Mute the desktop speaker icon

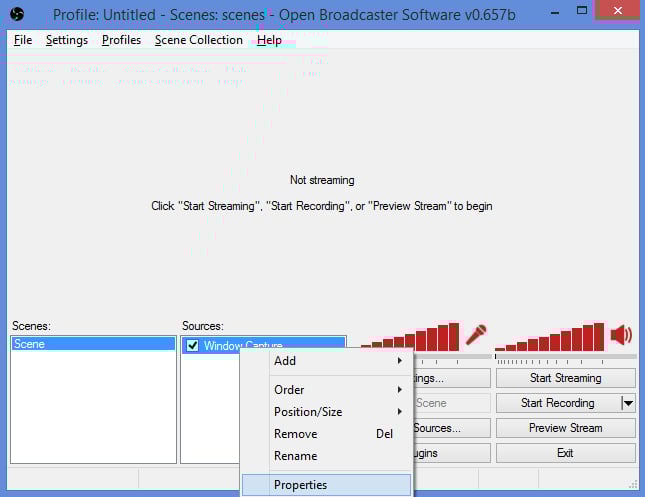pos(621,335)
